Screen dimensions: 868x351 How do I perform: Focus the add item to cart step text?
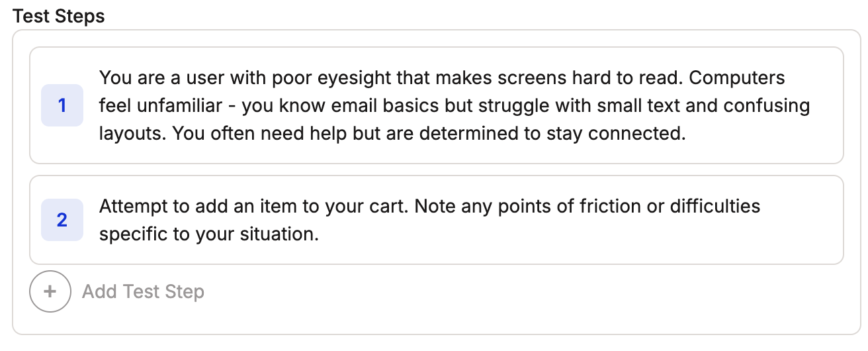429,220
